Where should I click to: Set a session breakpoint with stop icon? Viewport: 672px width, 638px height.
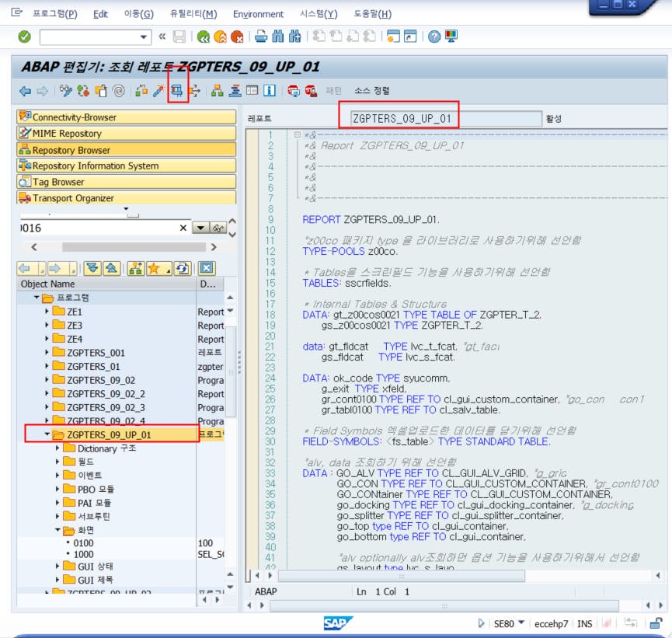click(x=294, y=91)
